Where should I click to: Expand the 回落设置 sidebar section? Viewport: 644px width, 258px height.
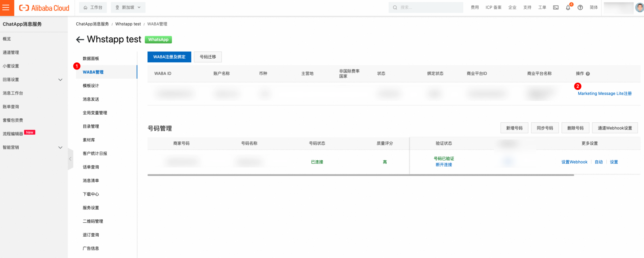pos(60,80)
